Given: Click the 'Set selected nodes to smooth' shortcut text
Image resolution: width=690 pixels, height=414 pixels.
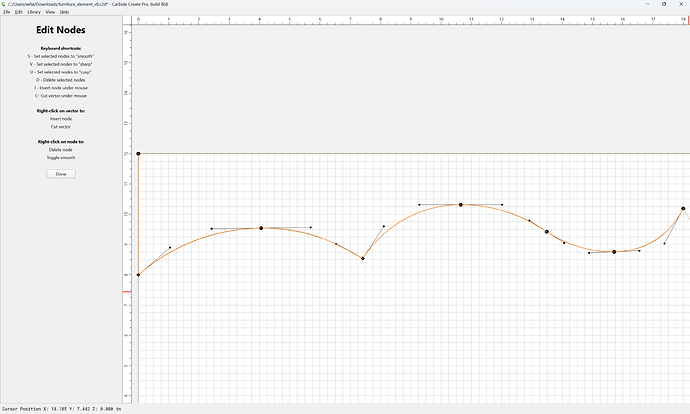Looking at the screenshot, I should (61, 56).
